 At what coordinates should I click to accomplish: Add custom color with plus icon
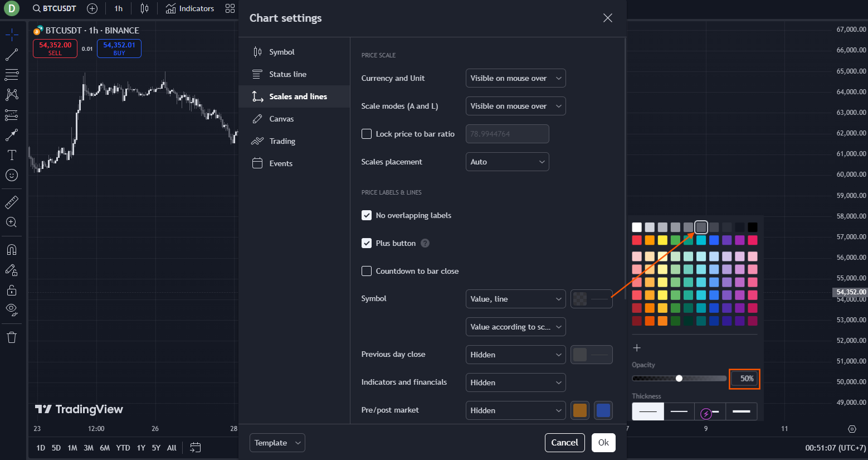(637, 348)
